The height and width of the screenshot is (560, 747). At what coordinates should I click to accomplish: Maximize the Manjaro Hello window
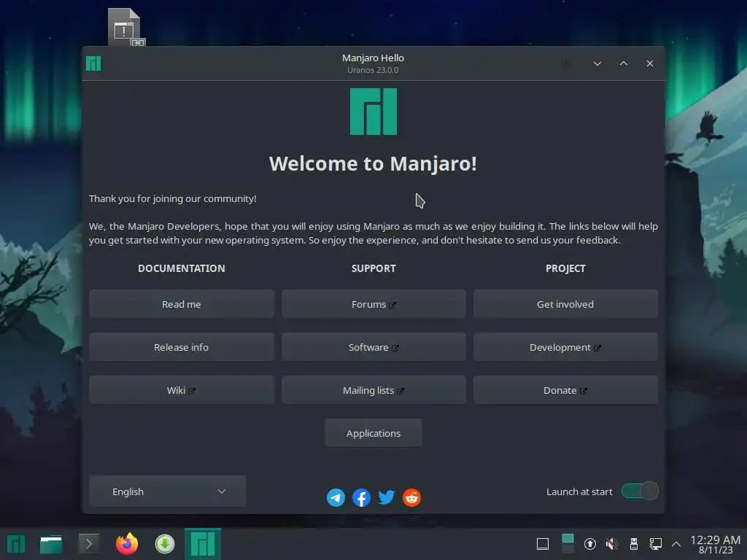[623, 63]
